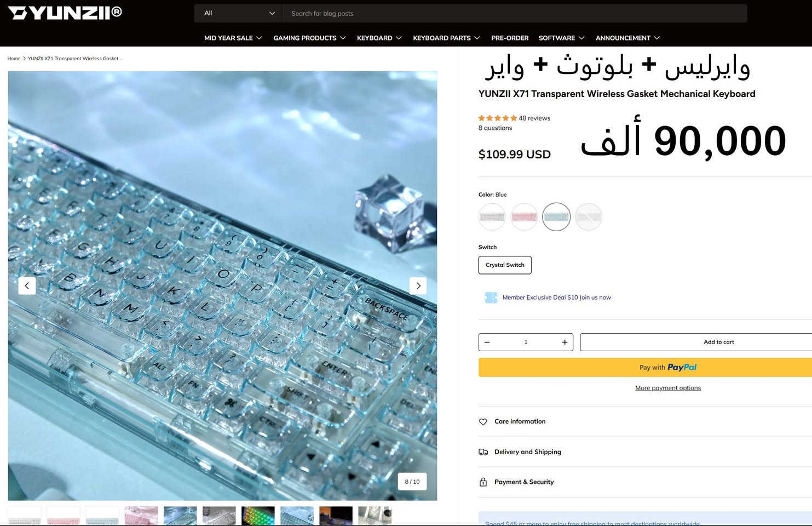Click the Delivery and Shipping truck icon
The image size is (812, 526).
pos(483,452)
